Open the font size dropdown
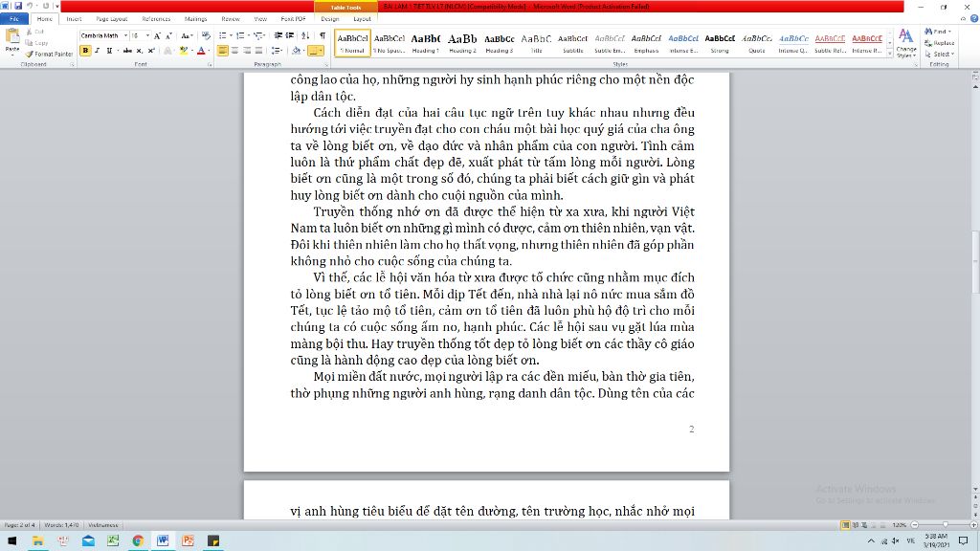980x551 pixels. tap(147, 36)
